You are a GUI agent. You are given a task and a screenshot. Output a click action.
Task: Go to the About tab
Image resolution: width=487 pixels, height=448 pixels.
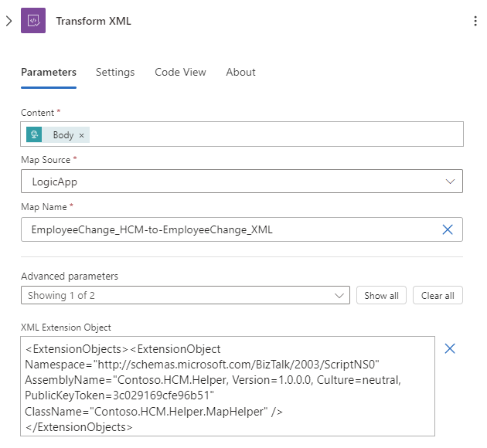click(x=240, y=72)
